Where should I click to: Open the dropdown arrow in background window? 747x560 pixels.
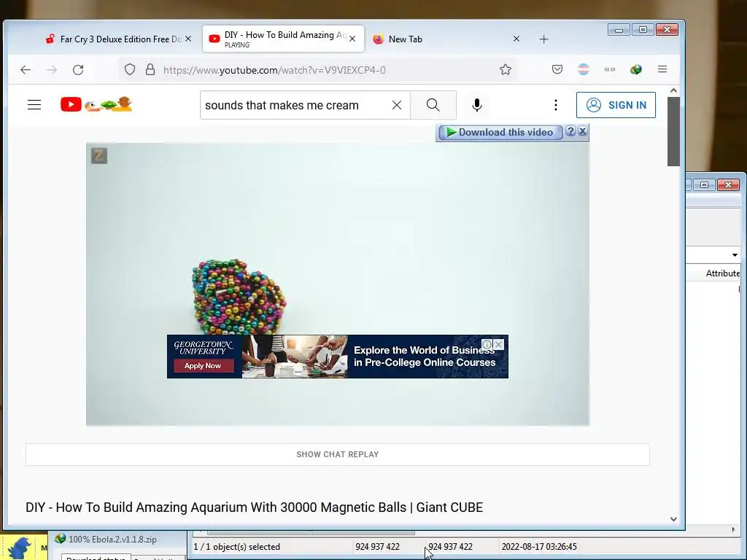click(735, 255)
